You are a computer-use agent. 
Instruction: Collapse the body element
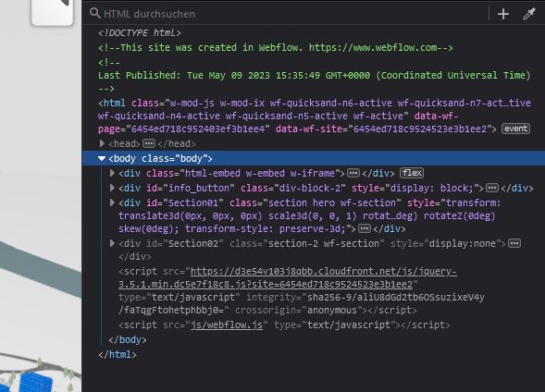click(102, 159)
